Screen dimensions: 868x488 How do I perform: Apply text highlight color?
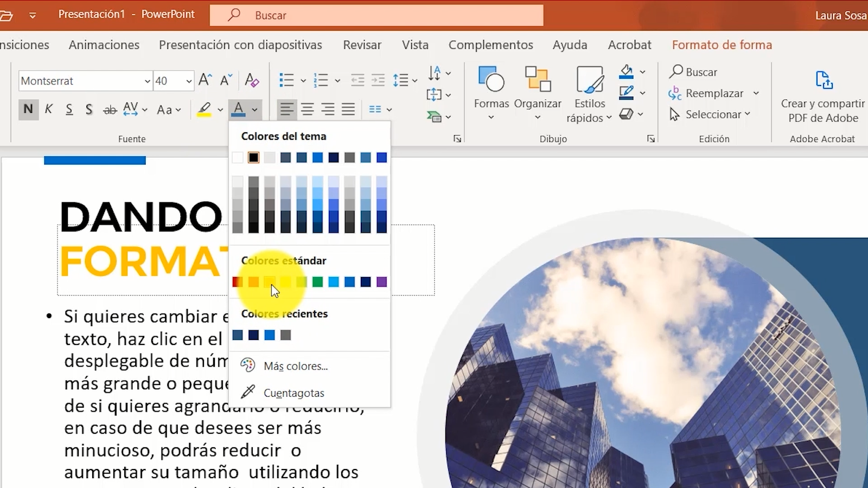(204, 110)
